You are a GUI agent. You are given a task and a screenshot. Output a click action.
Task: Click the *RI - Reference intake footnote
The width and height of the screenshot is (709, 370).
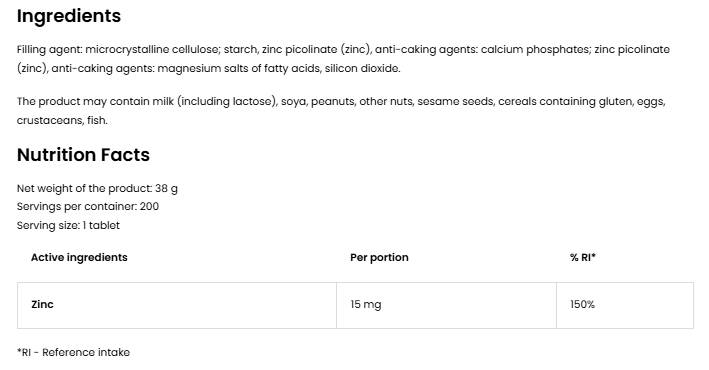(73, 352)
